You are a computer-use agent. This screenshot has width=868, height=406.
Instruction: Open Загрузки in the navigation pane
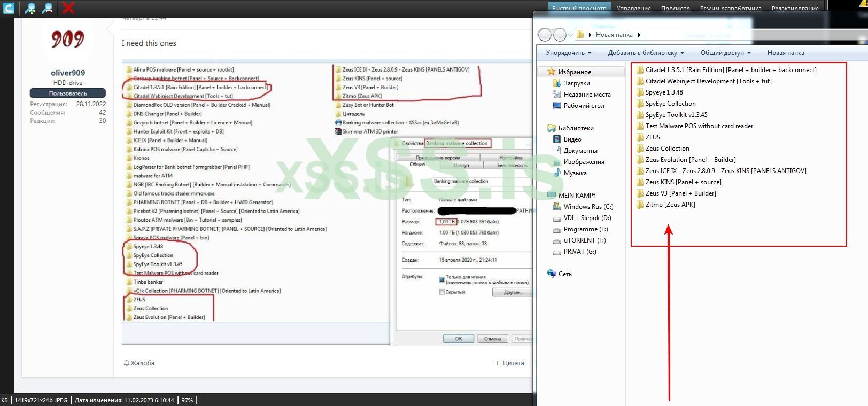(571, 83)
